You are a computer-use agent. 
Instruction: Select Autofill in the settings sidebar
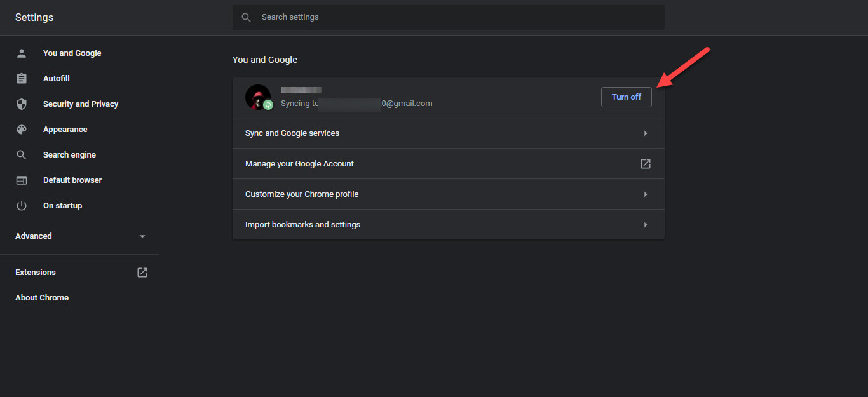(x=57, y=79)
